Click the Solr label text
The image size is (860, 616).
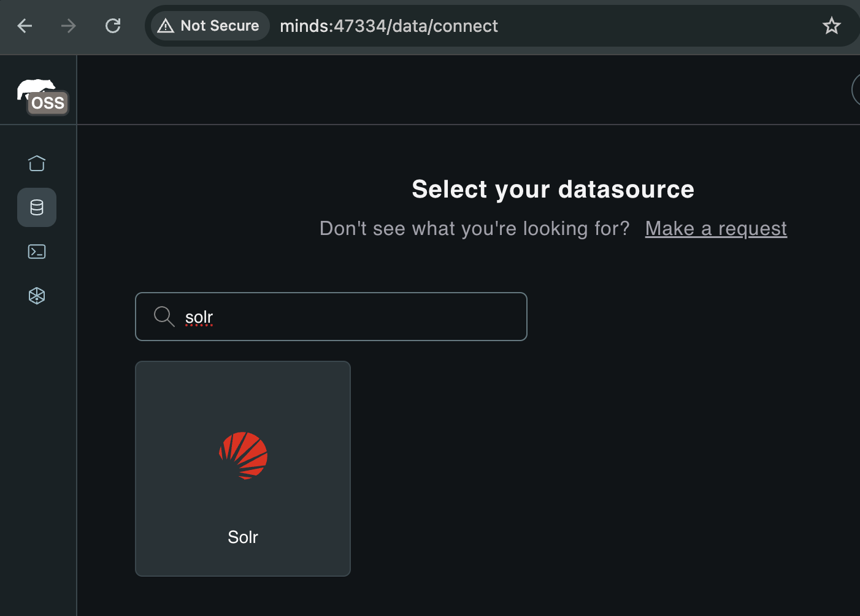point(243,537)
